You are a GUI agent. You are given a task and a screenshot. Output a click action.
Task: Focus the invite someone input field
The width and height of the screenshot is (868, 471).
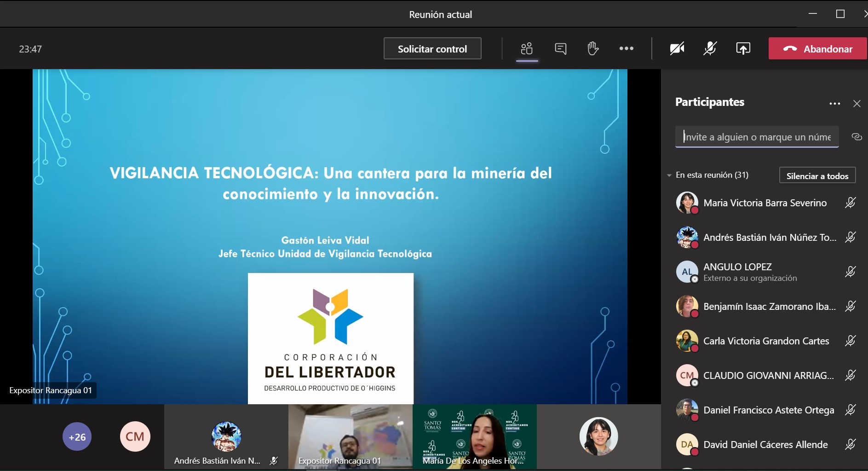(757, 137)
